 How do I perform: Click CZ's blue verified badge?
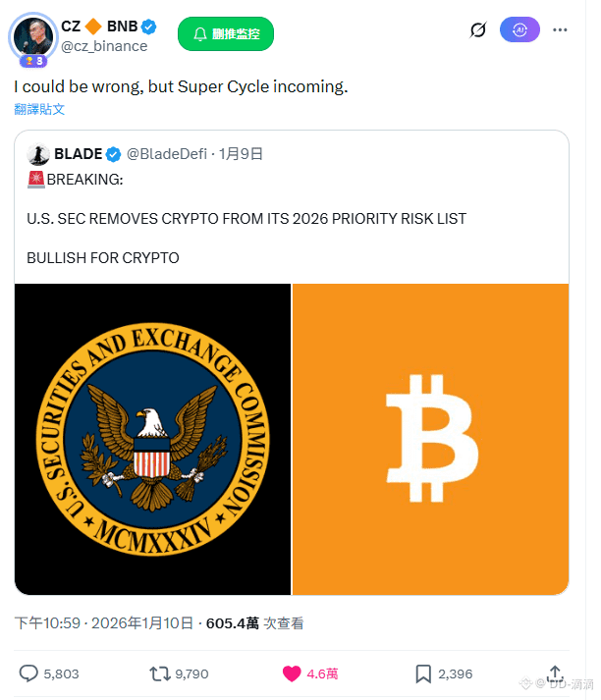click(149, 27)
